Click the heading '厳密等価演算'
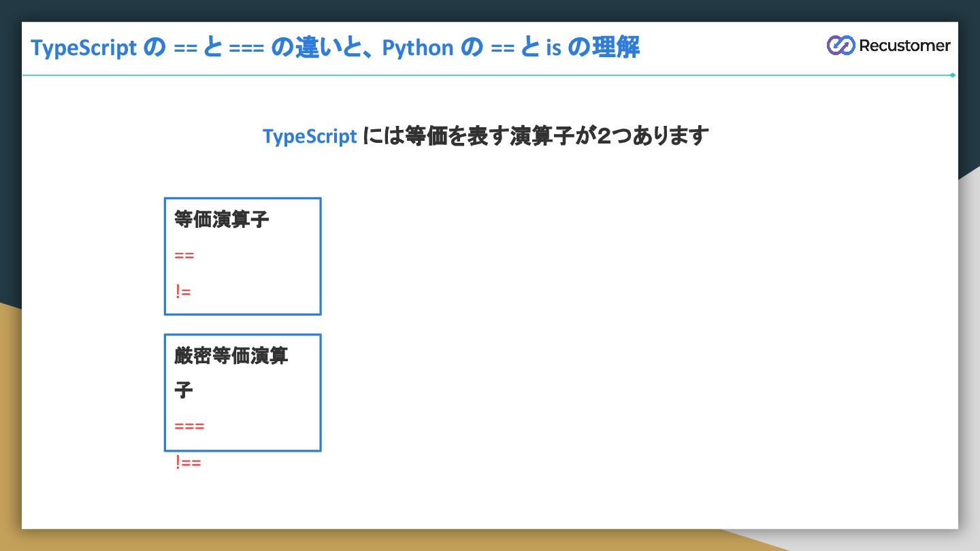This screenshot has height=551, width=980. click(231, 355)
